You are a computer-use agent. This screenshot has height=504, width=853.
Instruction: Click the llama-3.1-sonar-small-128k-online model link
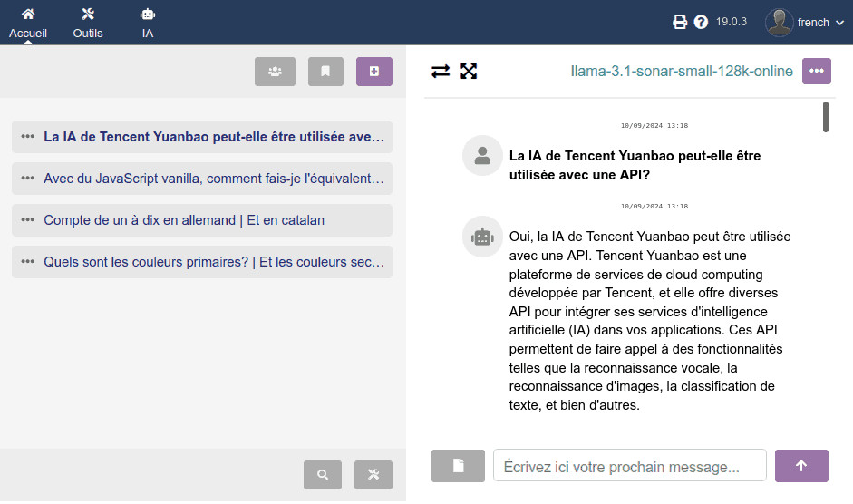(x=682, y=72)
